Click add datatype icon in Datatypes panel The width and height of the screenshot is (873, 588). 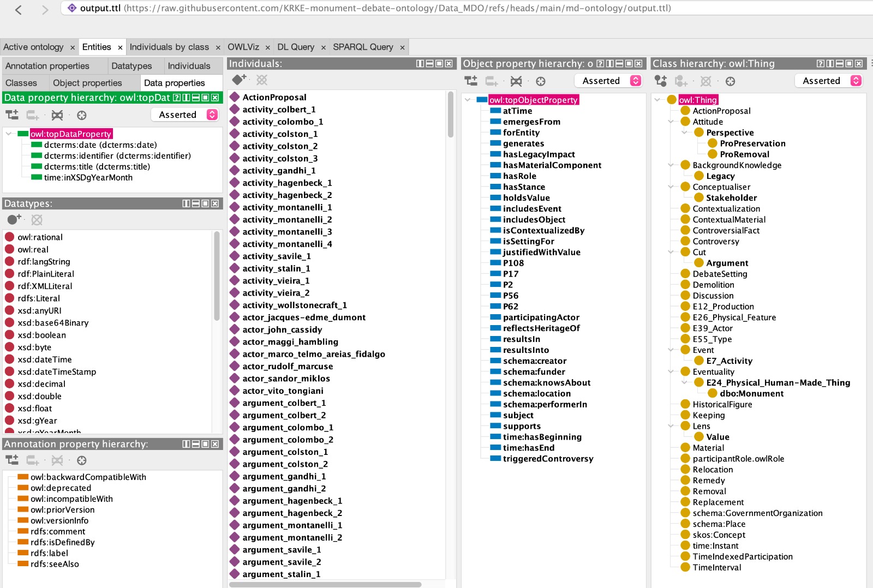[14, 219]
